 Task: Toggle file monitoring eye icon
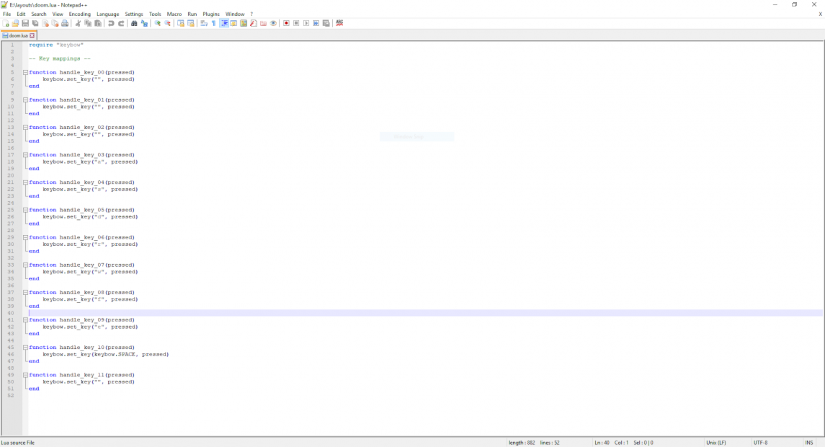coord(273,23)
